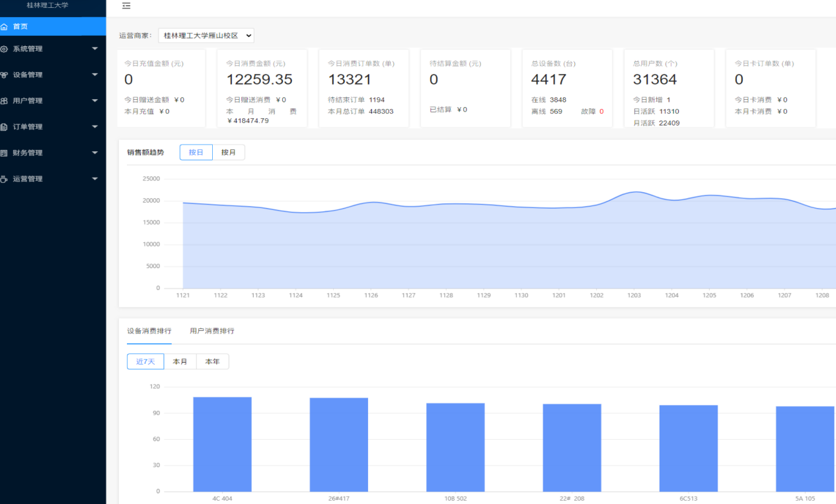Choose 本年 ranking range button
836x504 pixels.
[x=212, y=362]
